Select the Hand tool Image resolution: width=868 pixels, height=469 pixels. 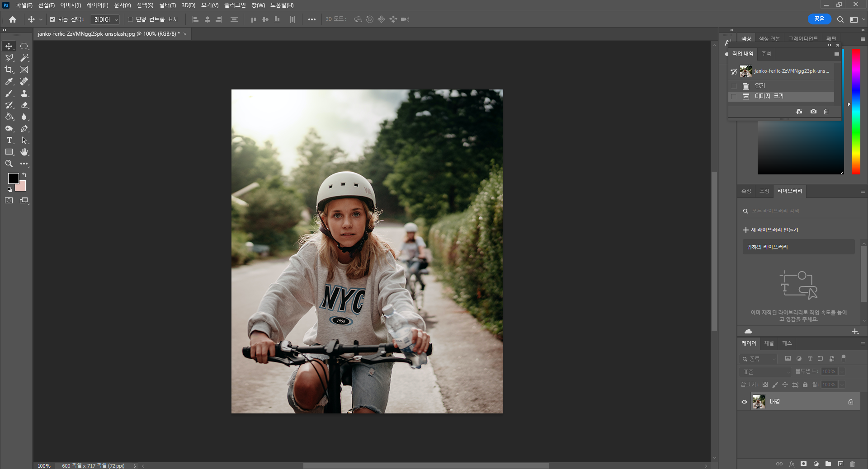pyautogui.click(x=24, y=152)
